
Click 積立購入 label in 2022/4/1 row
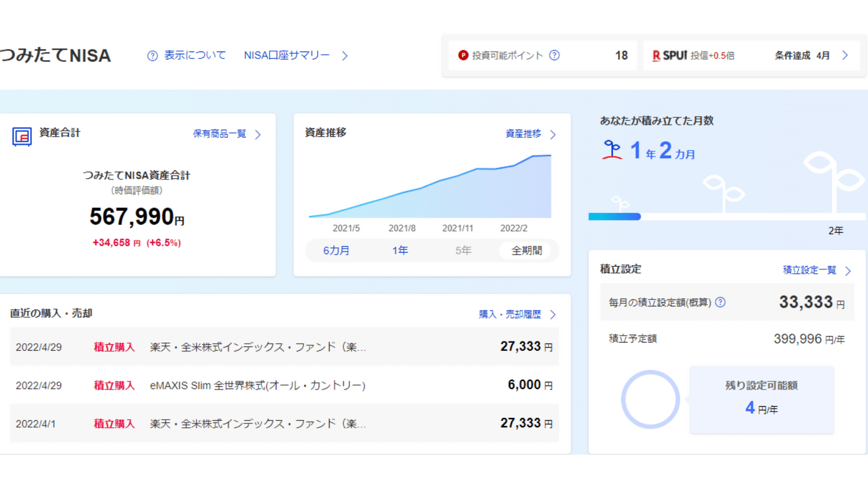click(114, 424)
